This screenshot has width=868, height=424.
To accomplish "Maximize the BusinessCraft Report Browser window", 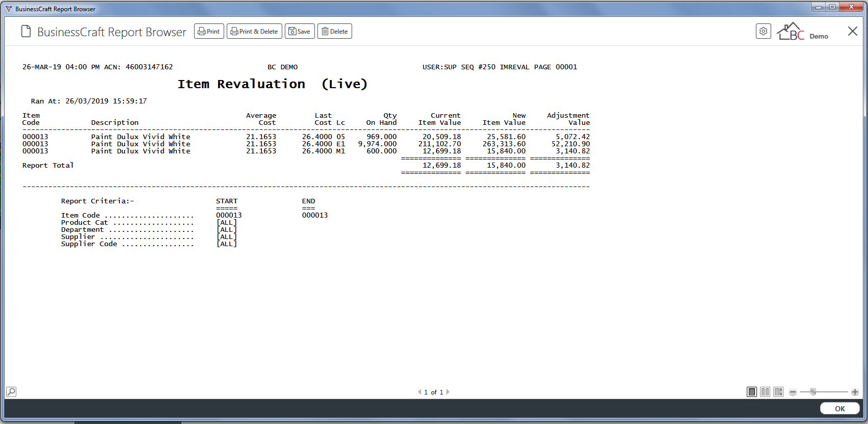I will coord(832,7).
